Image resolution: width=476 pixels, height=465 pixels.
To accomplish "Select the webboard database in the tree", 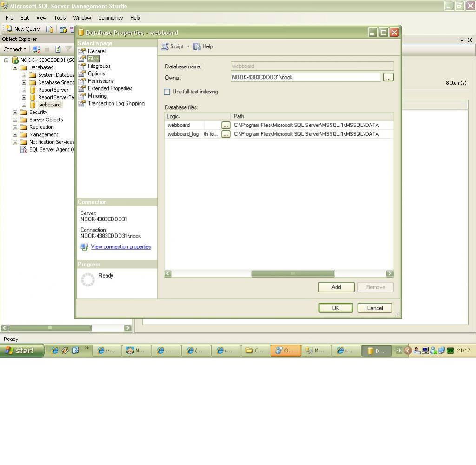I will coord(49,105).
